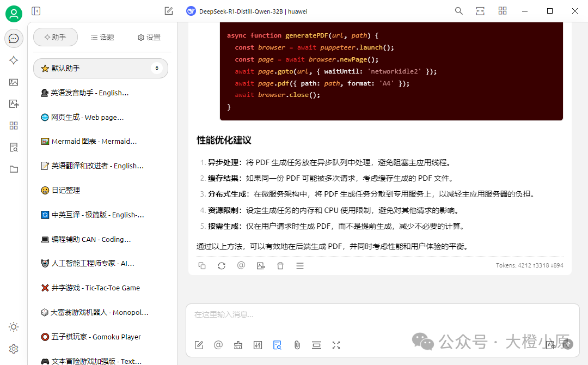Open the translate page in left sidebar
The image size is (588, 365).
click(14, 104)
